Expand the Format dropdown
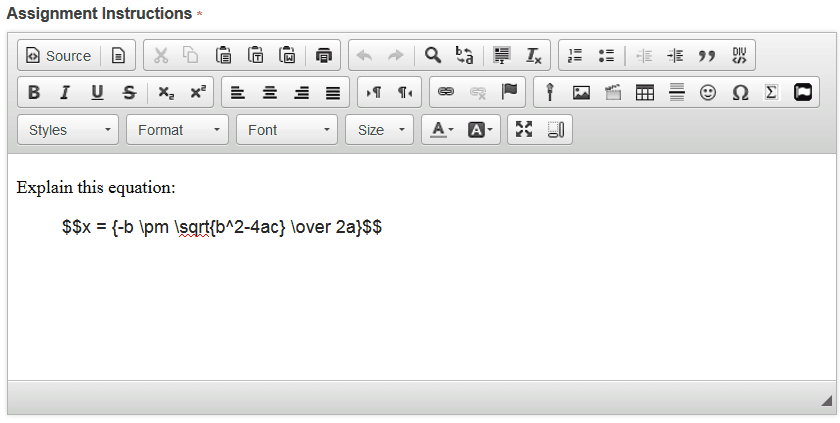This screenshot has height=423, width=840. pyautogui.click(x=178, y=130)
